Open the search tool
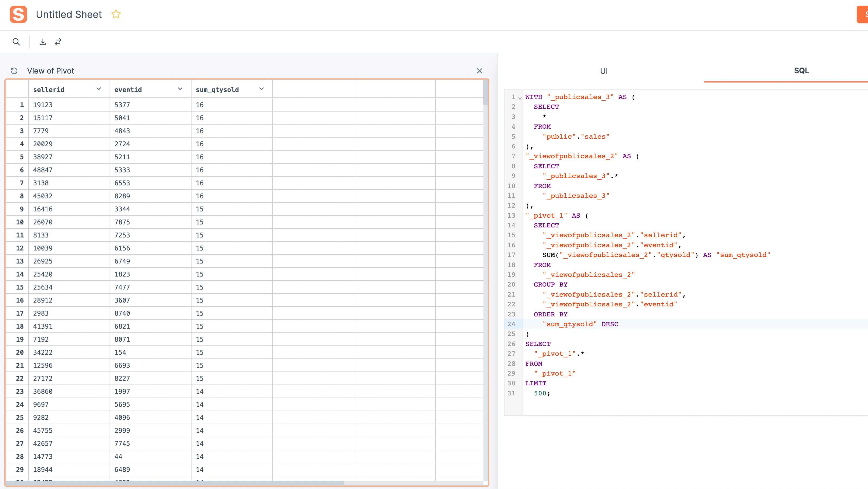Image resolution: width=868 pixels, height=489 pixels. click(x=16, y=42)
